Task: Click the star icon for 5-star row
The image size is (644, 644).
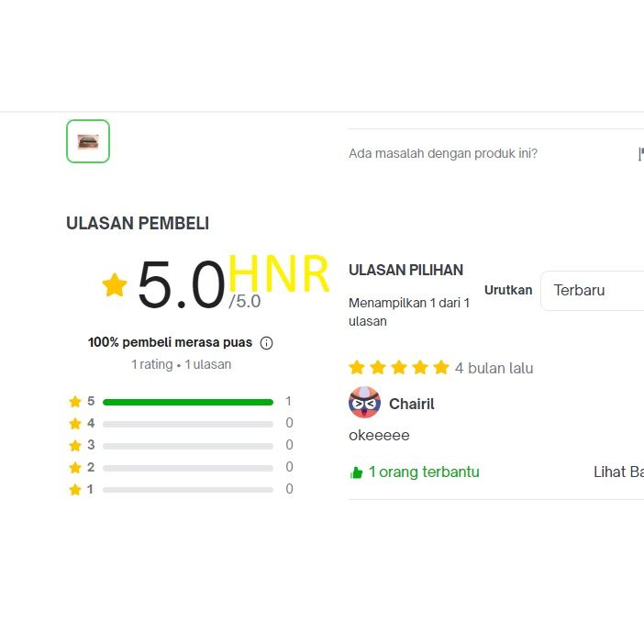Action: [75, 402]
